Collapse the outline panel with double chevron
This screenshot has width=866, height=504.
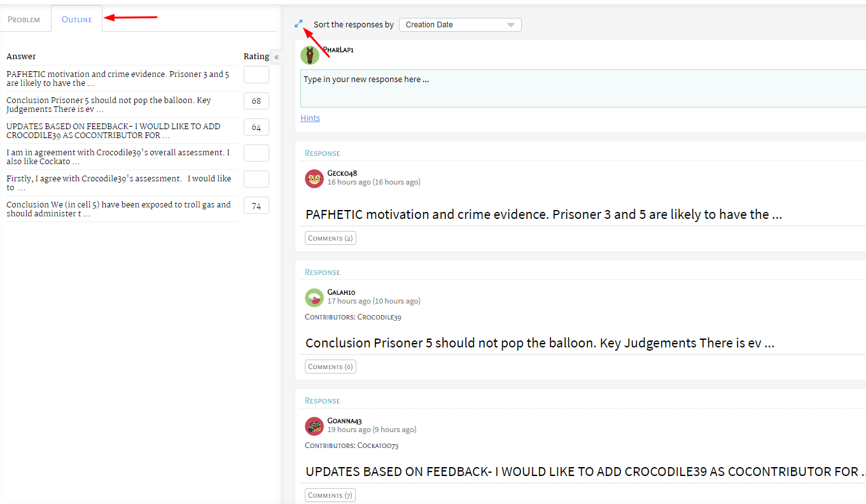click(x=276, y=57)
